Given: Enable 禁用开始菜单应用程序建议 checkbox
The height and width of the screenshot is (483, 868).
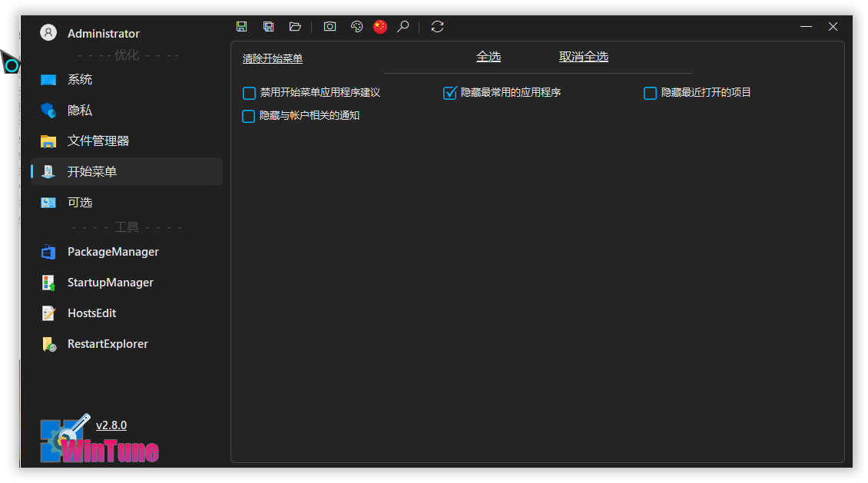Looking at the screenshot, I should click(x=249, y=93).
